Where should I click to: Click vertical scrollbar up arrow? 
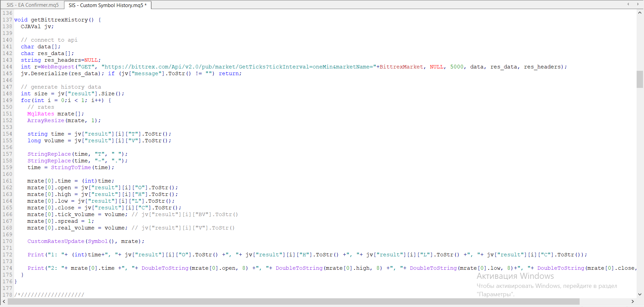(640, 13)
